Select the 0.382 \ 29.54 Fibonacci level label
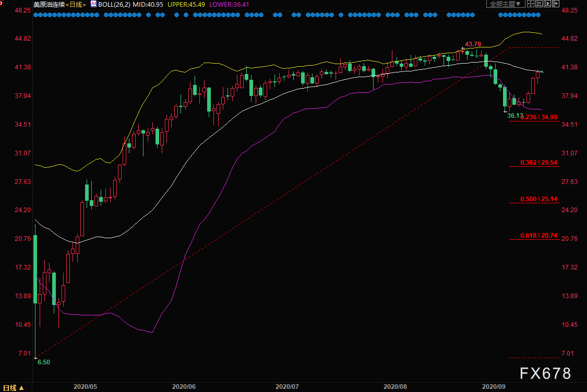 538,162
